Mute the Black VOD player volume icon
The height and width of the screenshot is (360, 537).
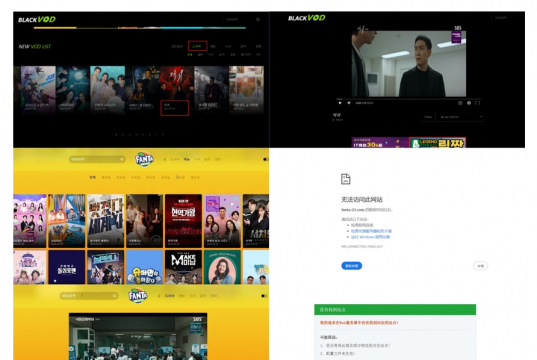coord(349,103)
